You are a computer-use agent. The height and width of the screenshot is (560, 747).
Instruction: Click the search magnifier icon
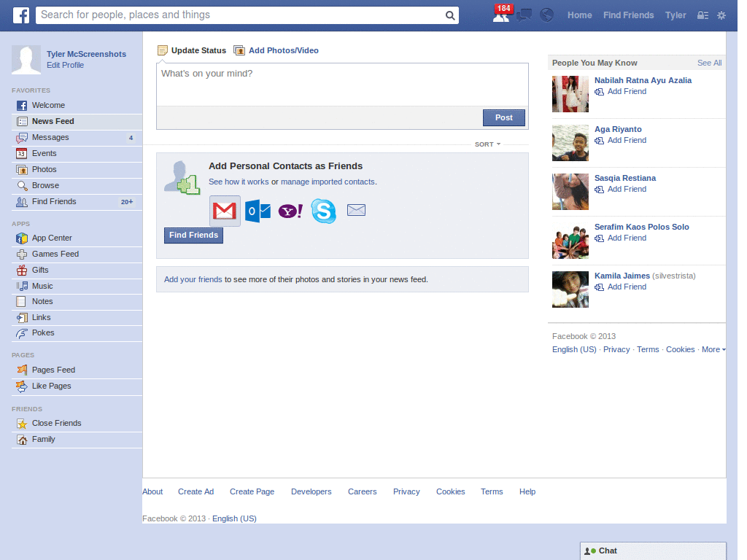point(449,15)
